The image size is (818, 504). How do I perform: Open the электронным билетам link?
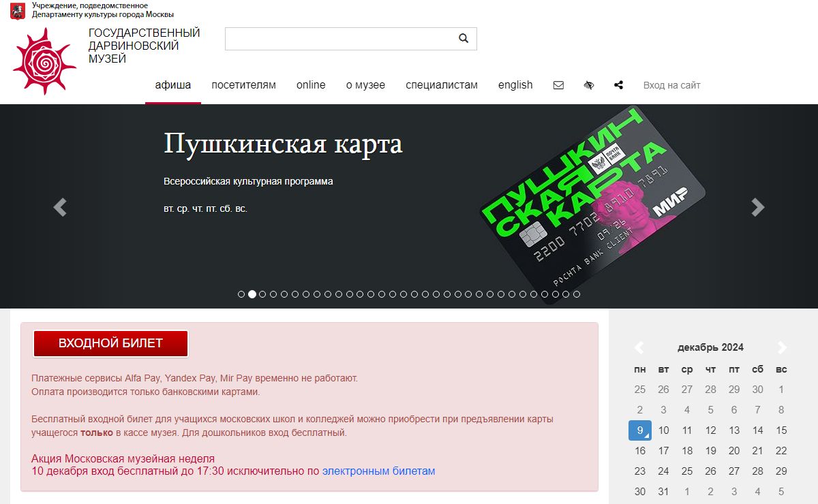378,471
